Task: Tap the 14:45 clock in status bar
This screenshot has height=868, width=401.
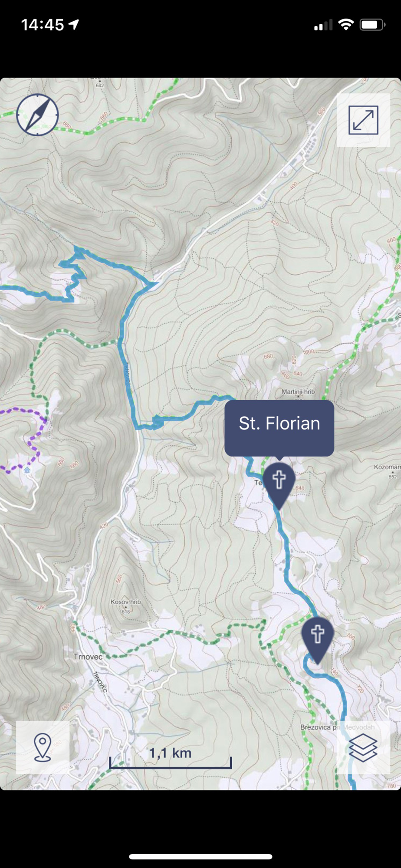Action: click(43, 25)
